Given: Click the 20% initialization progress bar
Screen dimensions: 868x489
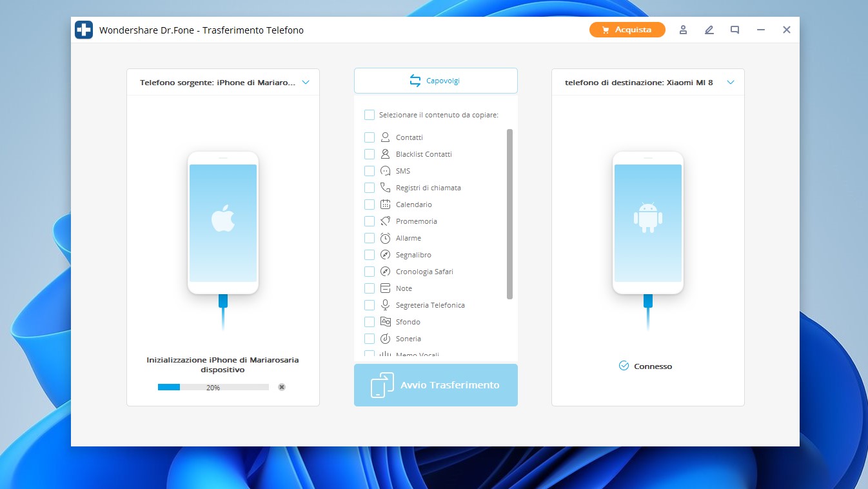Looking at the screenshot, I should click(x=213, y=387).
